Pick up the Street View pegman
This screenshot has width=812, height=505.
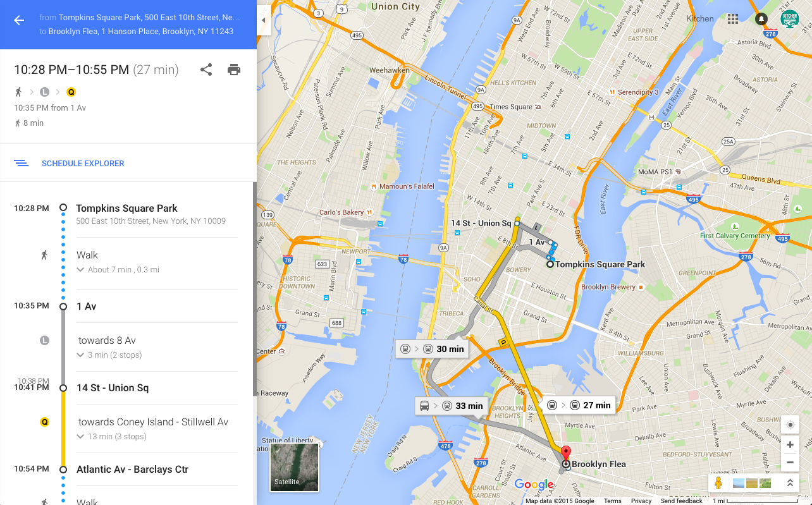tap(718, 484)
